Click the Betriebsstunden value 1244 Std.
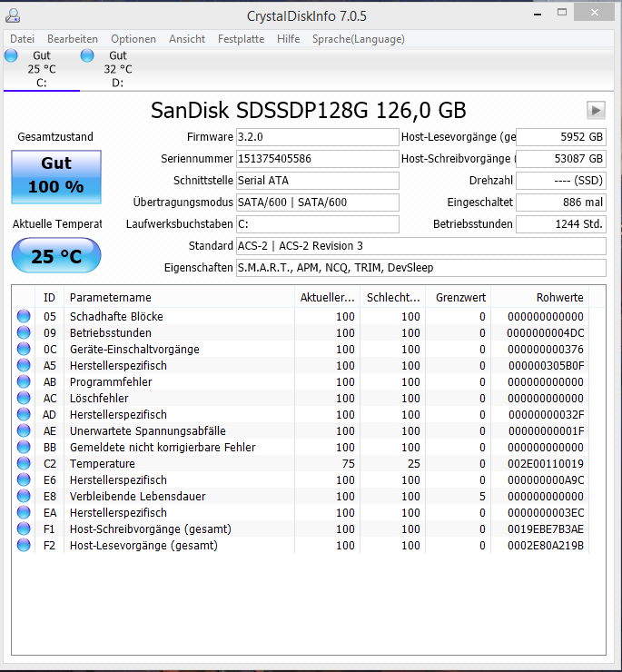The width and height of the screenshot is (622, 672). pos(561,224)
